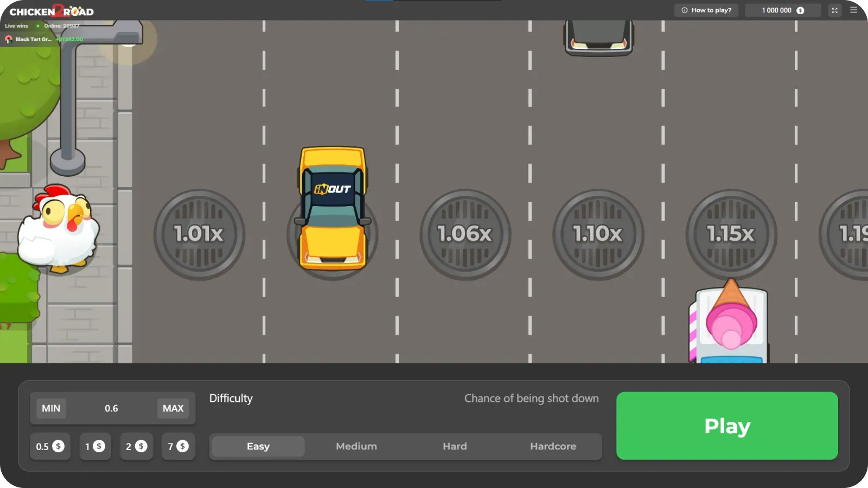Click the Live wins label

point(16,26)
